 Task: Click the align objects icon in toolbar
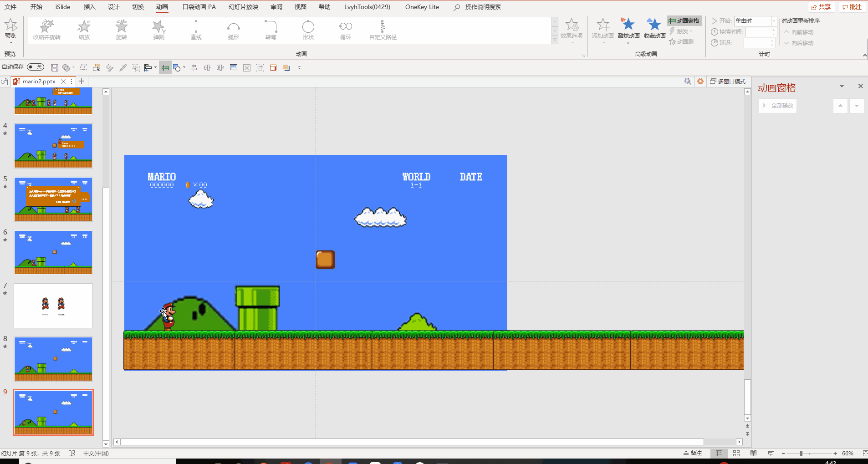[148, 68]
